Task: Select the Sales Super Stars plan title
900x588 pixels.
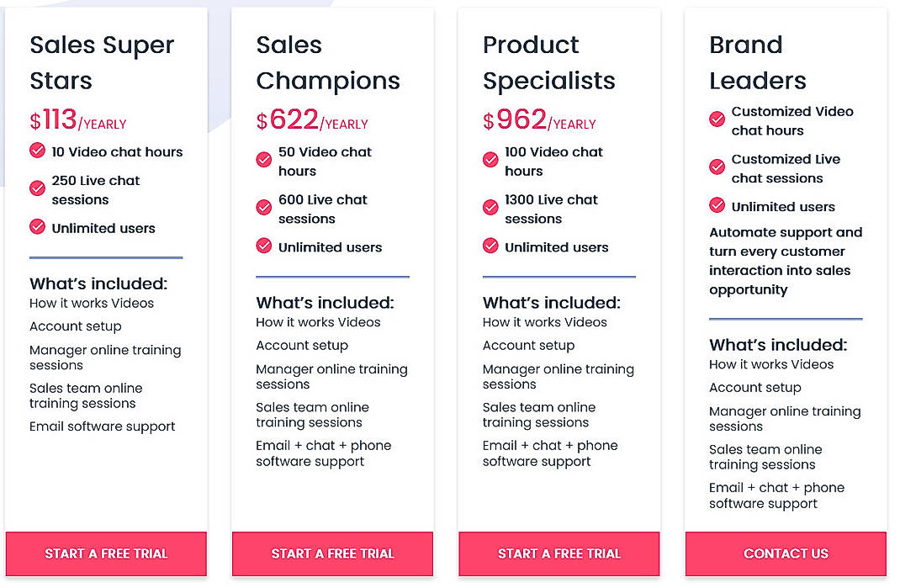Action: [x=102, y=62]
